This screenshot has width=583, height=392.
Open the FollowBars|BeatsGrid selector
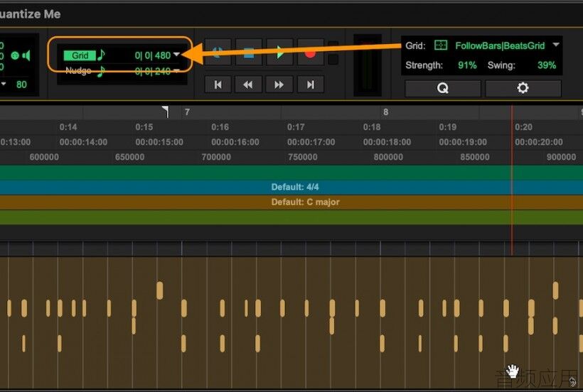500,45
